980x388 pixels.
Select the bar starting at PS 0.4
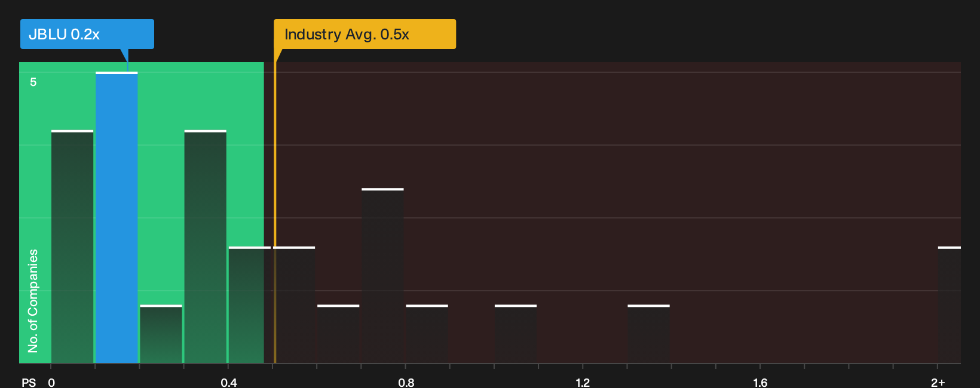(x=250, y=305)
